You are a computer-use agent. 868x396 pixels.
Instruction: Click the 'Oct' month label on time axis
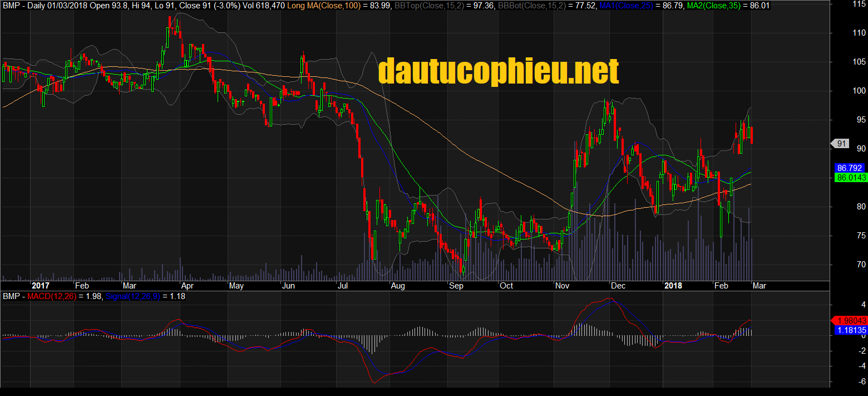pos(506,286)
